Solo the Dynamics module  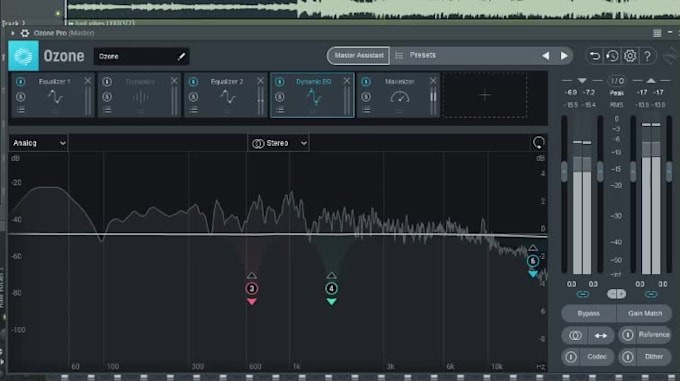coord(107,97)
